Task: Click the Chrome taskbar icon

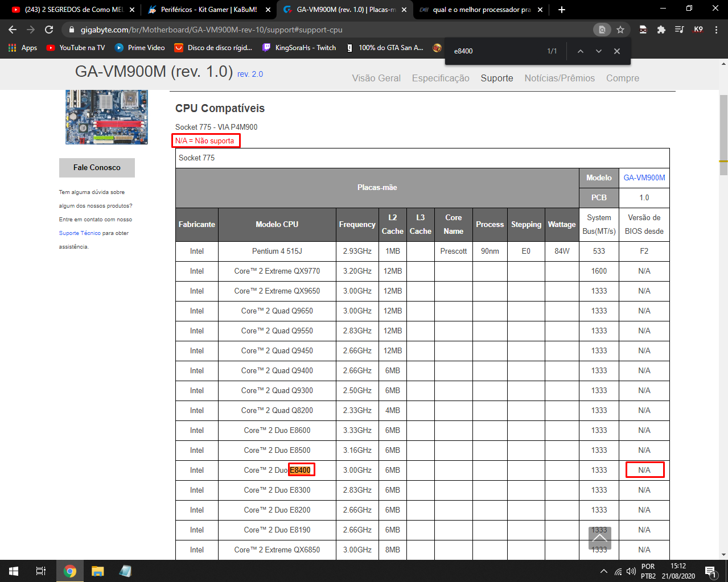Action: [x=70, y=571]
